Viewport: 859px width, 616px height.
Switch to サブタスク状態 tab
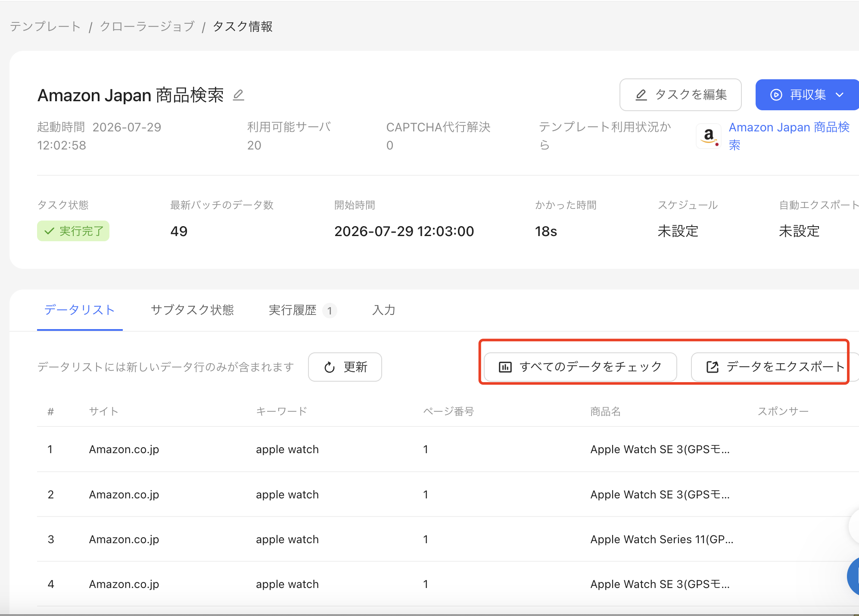[192, 310]
